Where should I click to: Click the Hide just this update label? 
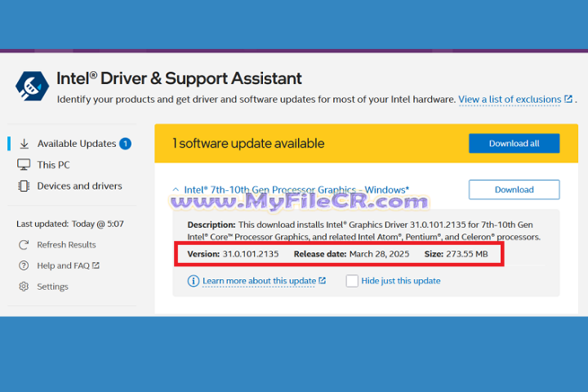click(401, 281)
